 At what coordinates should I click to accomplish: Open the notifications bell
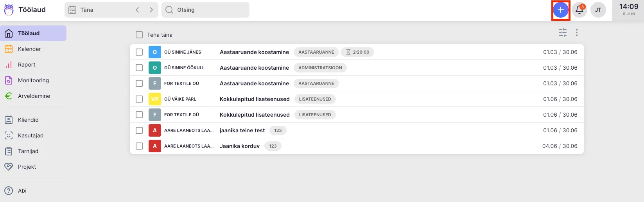pos(579,10)
